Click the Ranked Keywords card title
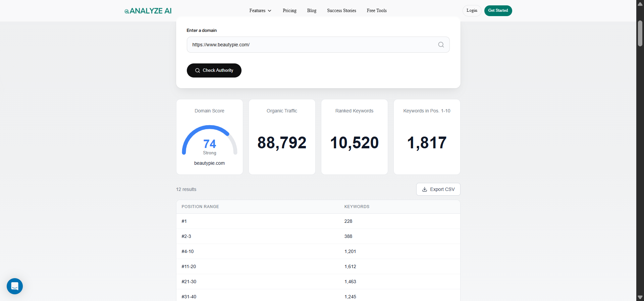 tap(355, 111)
